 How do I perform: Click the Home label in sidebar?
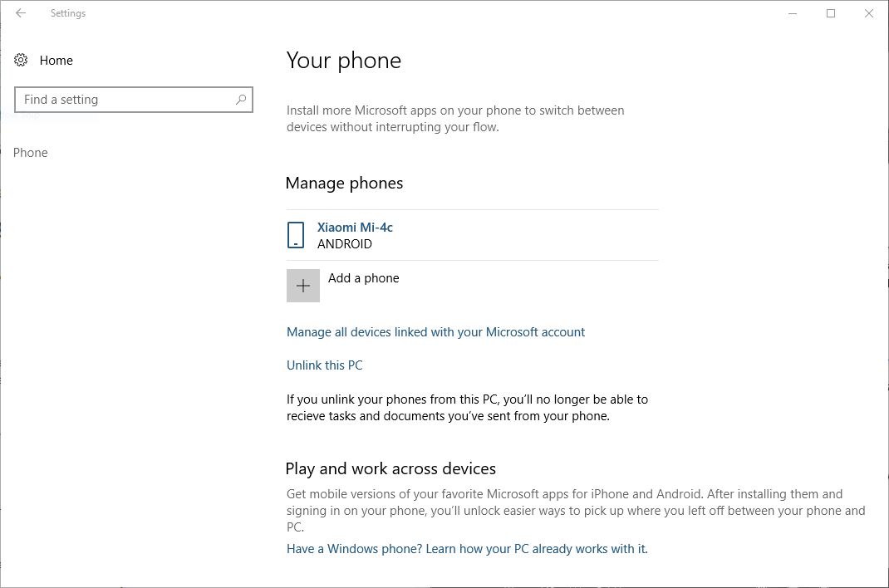click(x=56, y=61)
